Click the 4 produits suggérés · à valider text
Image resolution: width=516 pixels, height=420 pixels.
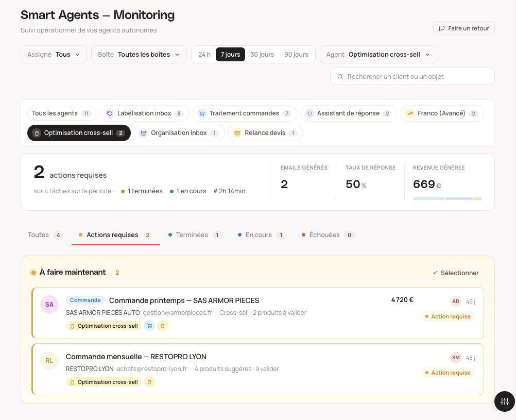(x=236, y=369)
